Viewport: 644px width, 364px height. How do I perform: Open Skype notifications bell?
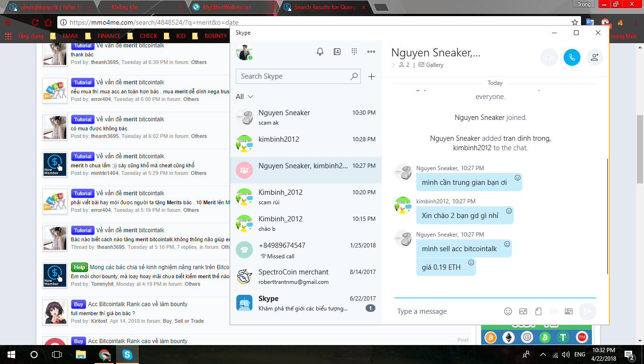320,52
